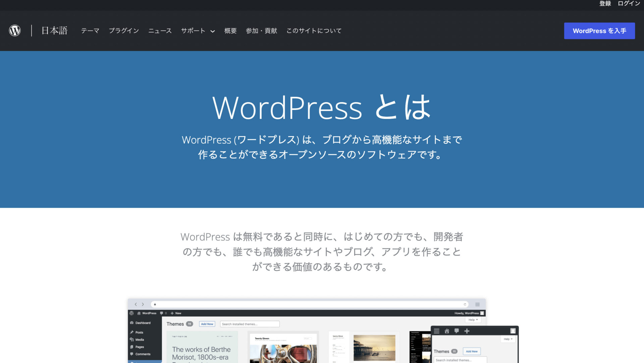Click the WordPress logo in the header
Image resolution: width=644 pixels, height=363 pixels.
pos(15,31)
